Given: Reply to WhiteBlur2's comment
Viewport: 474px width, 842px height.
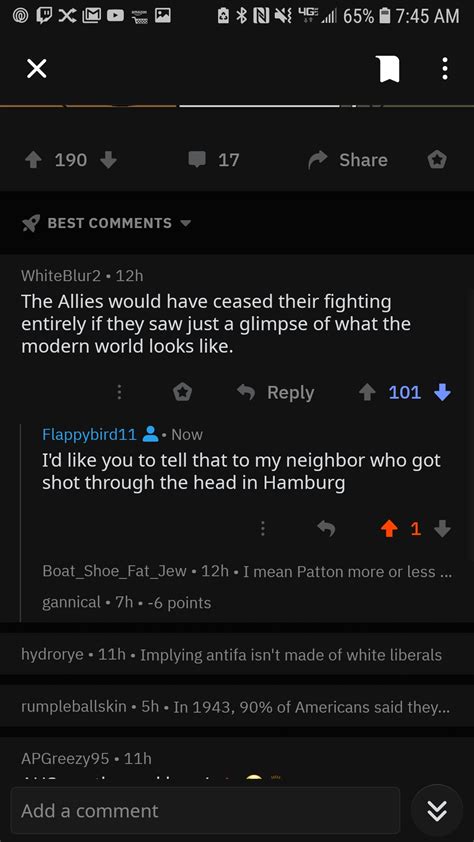Looking at the screenshot, I should click(276, 393).
